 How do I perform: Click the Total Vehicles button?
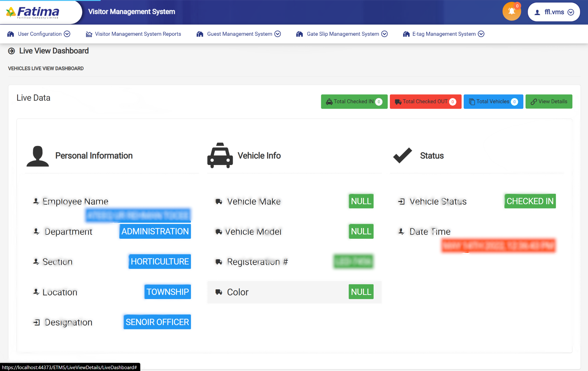pos(493,102)
